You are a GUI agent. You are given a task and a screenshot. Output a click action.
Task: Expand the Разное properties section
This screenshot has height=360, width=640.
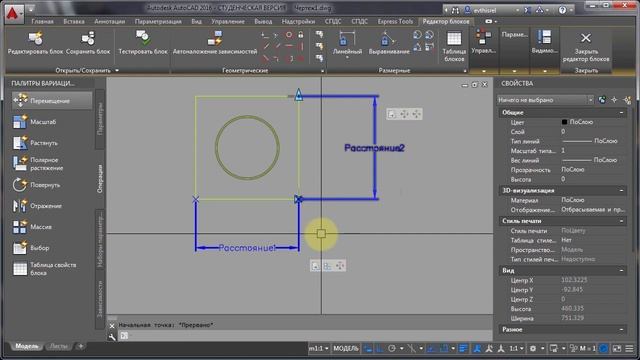point(621,329)
